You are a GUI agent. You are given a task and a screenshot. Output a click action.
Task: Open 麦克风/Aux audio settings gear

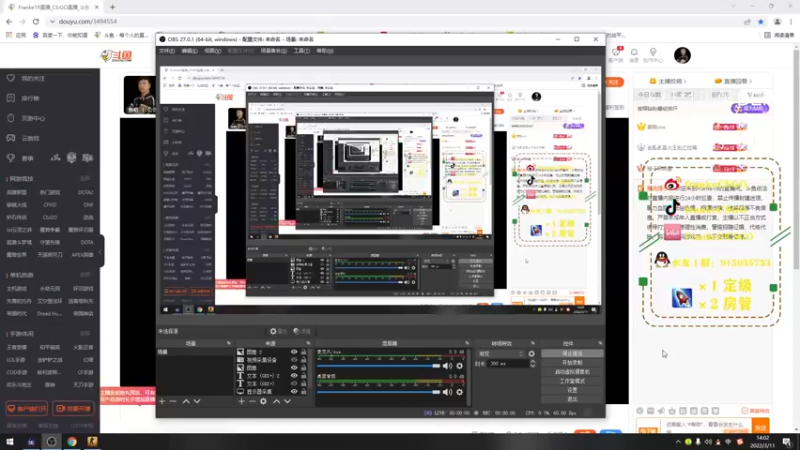coord(460,366)
